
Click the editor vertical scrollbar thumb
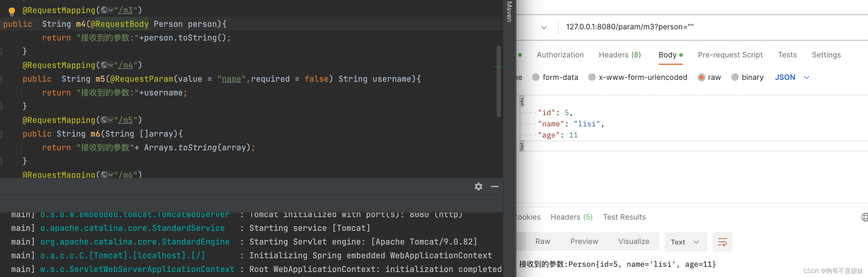pos(499,81)
